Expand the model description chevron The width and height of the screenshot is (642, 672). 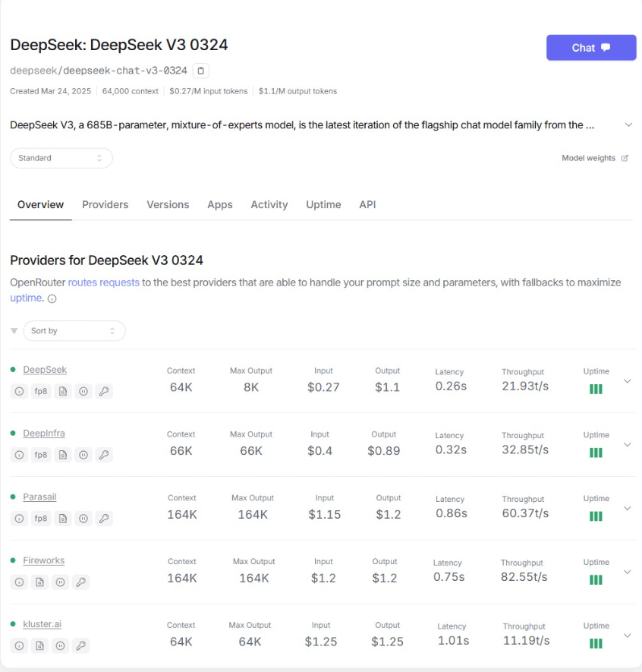628,125
